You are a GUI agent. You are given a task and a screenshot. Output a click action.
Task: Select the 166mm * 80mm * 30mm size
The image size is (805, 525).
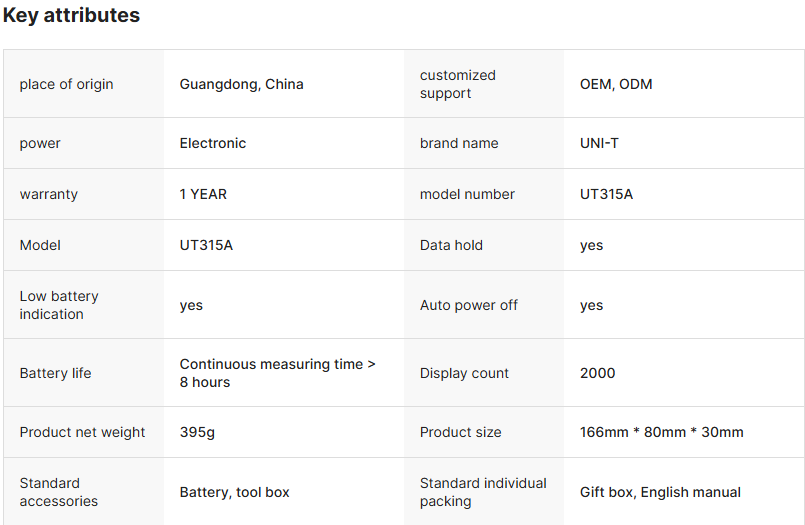661,432
